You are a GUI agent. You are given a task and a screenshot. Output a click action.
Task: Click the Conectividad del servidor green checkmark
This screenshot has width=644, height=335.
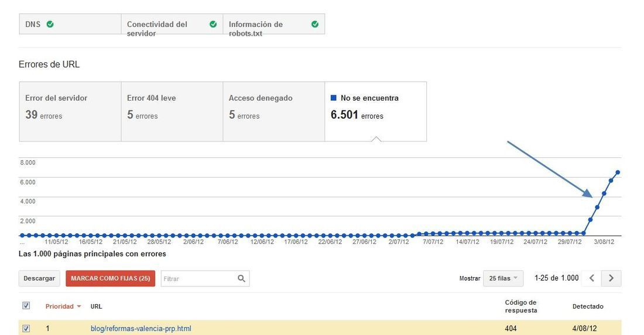tap(213, 24)
